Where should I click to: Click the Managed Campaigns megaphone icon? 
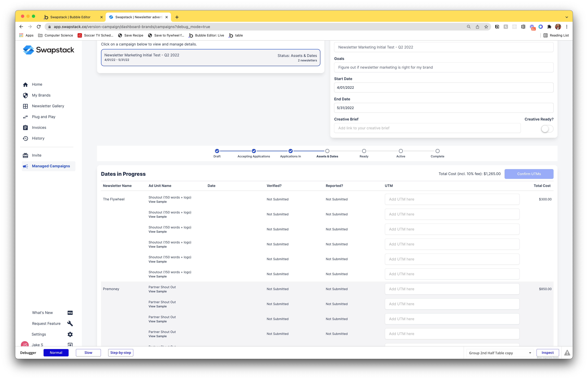tap(25, 166)
